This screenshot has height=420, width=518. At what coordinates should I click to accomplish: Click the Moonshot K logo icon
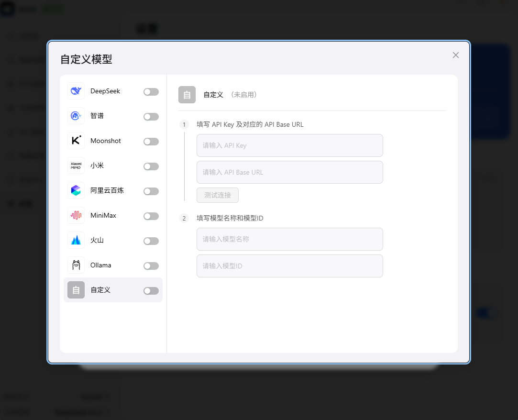pyautogui.click(x=76, y=141)
